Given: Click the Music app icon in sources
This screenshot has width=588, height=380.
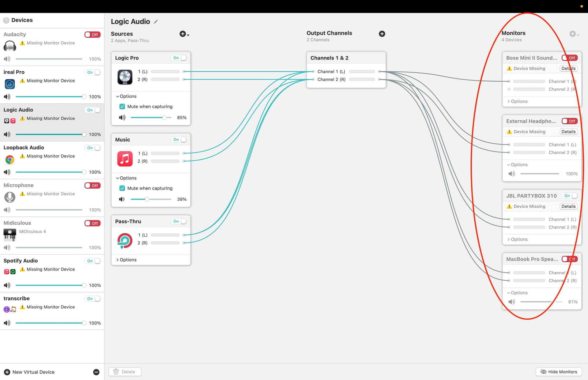Looking at the screenshot, I should pyautogui.click(x=125, y=159).
